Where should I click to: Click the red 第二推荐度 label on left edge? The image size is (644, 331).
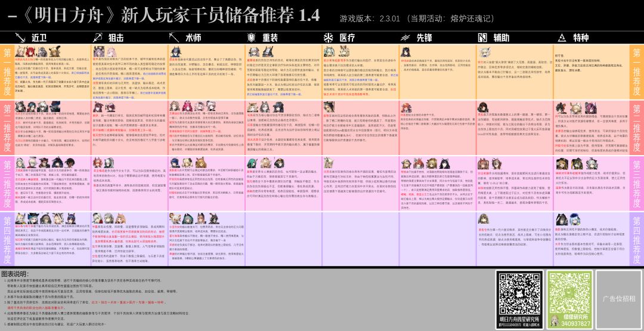[7, 127]
